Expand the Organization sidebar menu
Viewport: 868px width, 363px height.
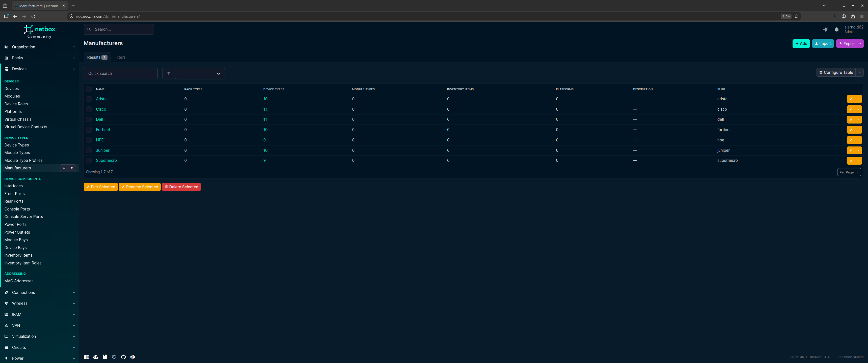coord(39,47)
